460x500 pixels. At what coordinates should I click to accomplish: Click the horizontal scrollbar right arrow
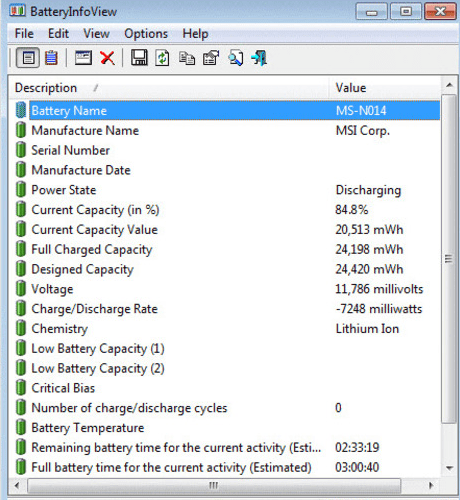click(431, 485)
